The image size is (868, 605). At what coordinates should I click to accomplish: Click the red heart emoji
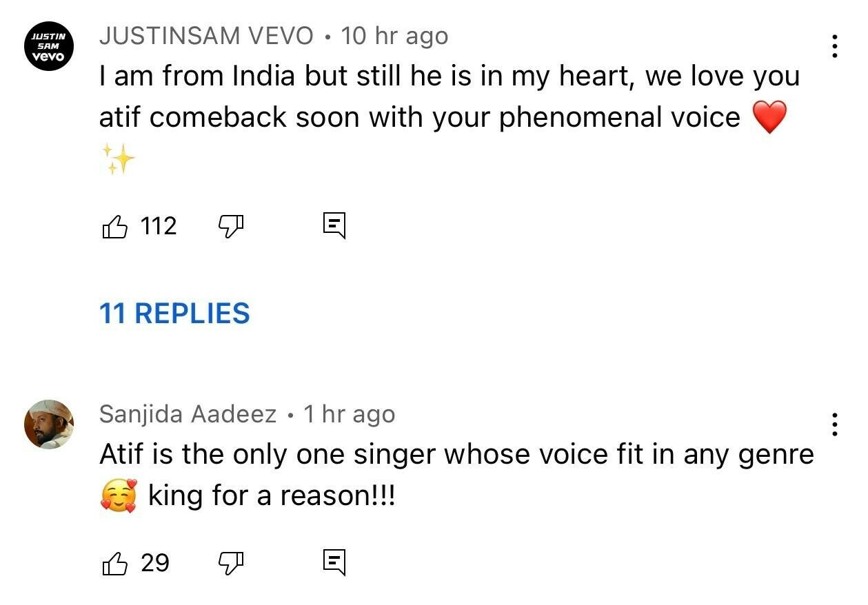[769, 119]
